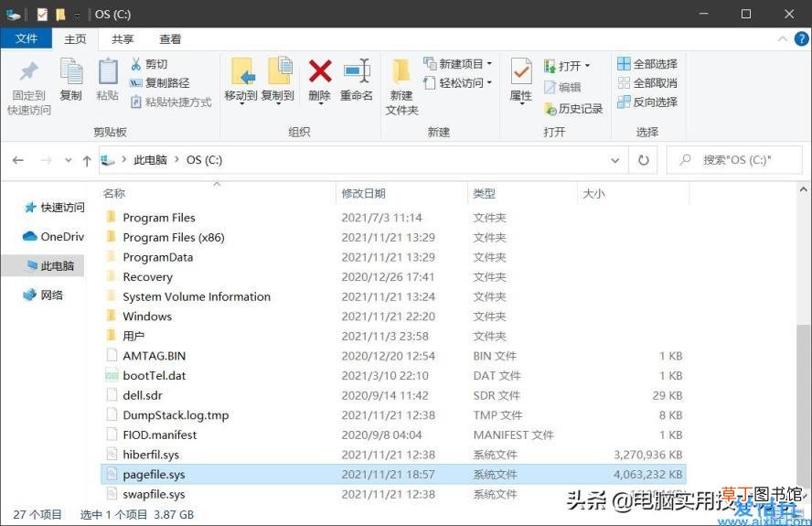The width and height of the screenshot is (812, 526).
Task: Click the chevron after 此电脑 in breadcrumb
Action: (176, 159)
